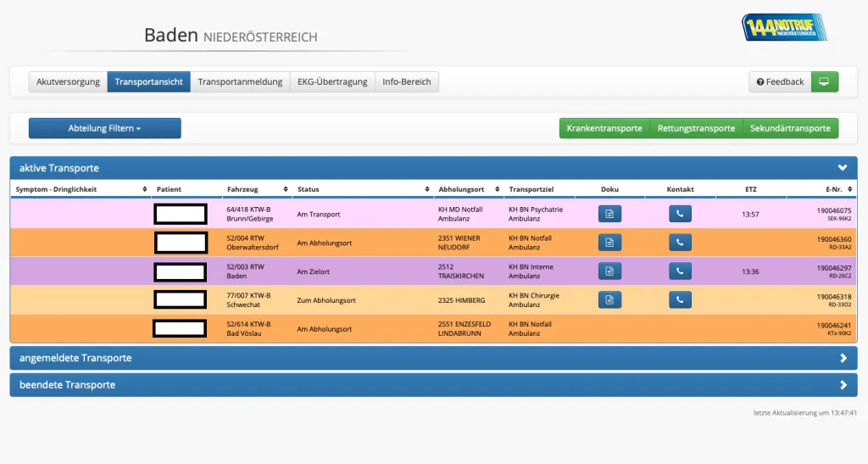The image size is (868, 464).
Task: Open the Abteilung Filtern dropdown
Action: (104, 128)
